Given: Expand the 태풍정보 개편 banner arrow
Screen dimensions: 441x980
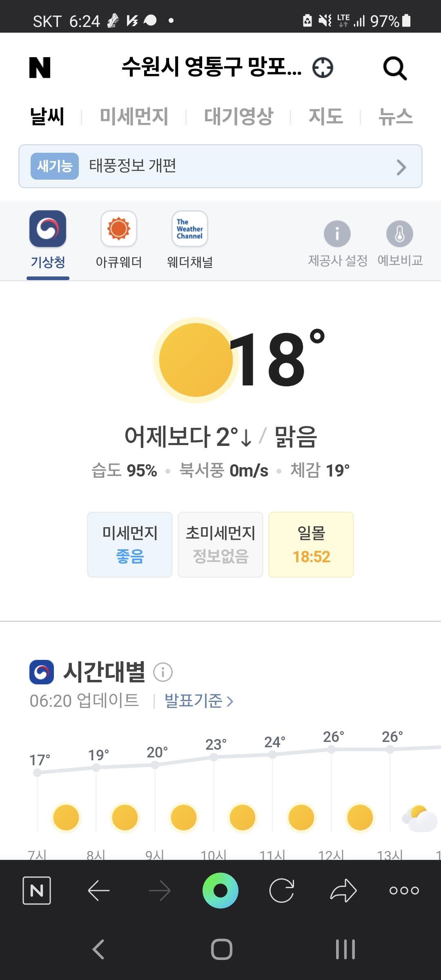Looking at the screenshot, I should (x=401, y=167).
